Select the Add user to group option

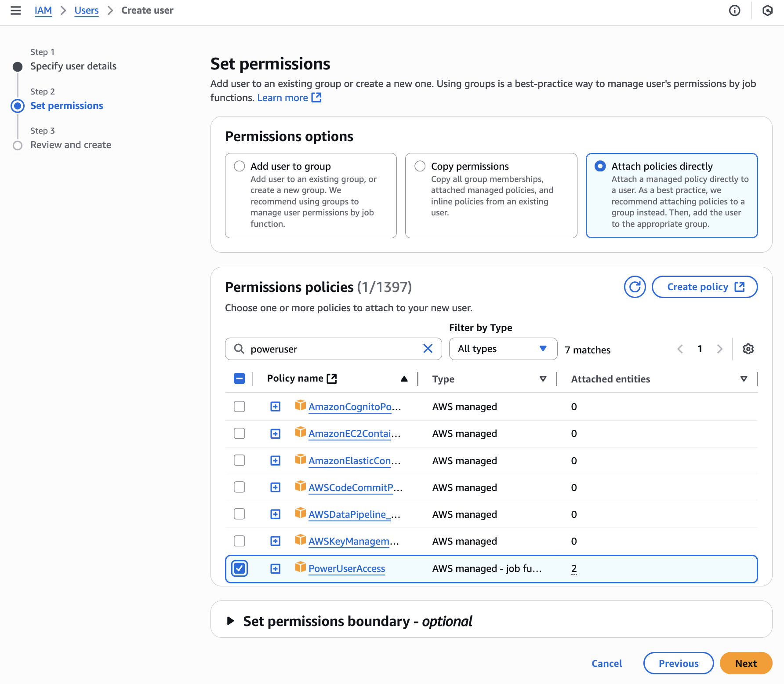pos(240,166)
